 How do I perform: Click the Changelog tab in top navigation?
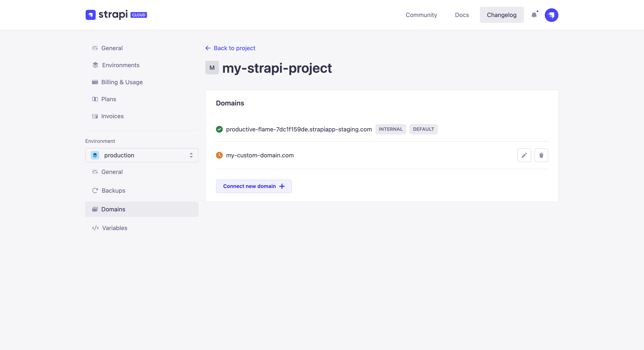(502, 15)
